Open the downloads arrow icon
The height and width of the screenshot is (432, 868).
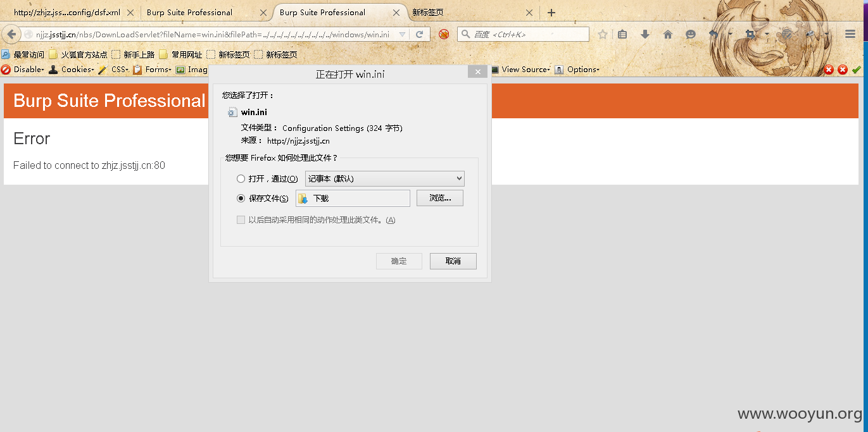[645, 34]
